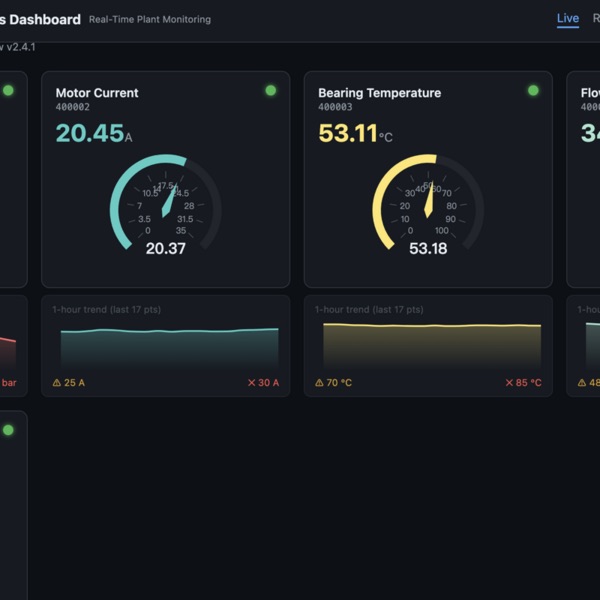Select the Bearing Temperature card title
This screenshot has height=600, width=600.
coord(380,93)
